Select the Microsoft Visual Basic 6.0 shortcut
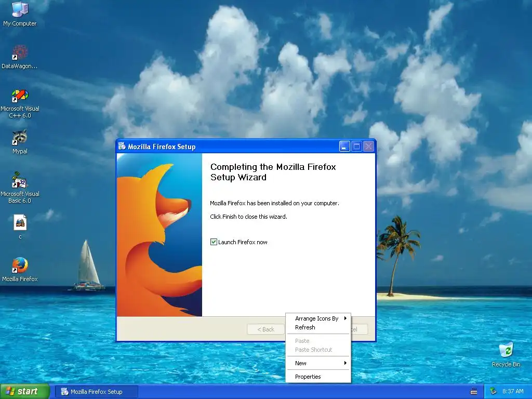The image size is (532, 399). tap(20, 188)
